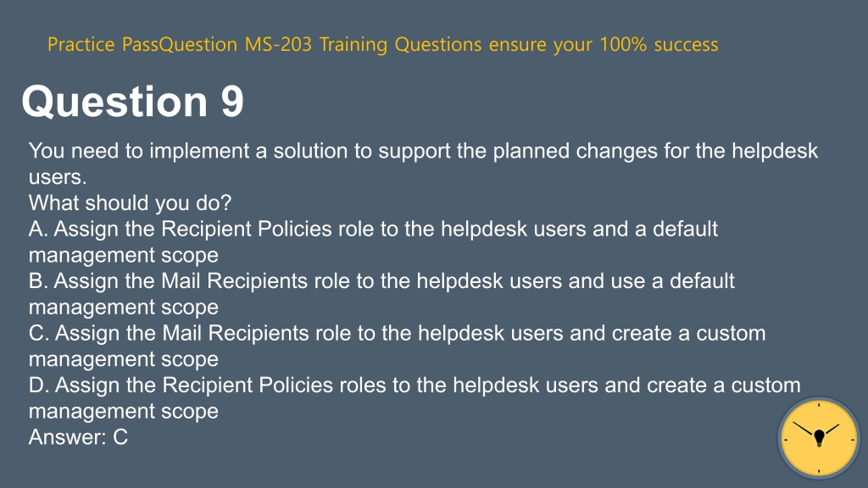The image size is (868, 488).
Task: Click the letter 'D.' option label
Action: tap(39, 385)
